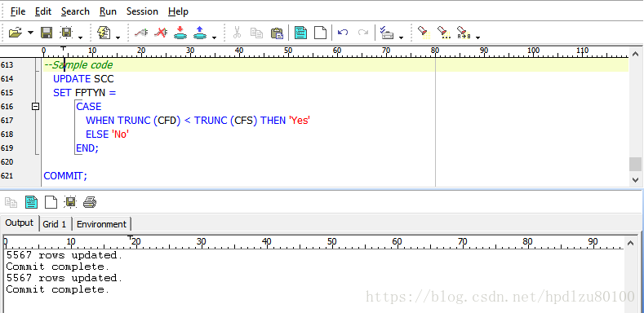
Task: Click the 50 mark on the output ruler
Action: tap(332, 241)
